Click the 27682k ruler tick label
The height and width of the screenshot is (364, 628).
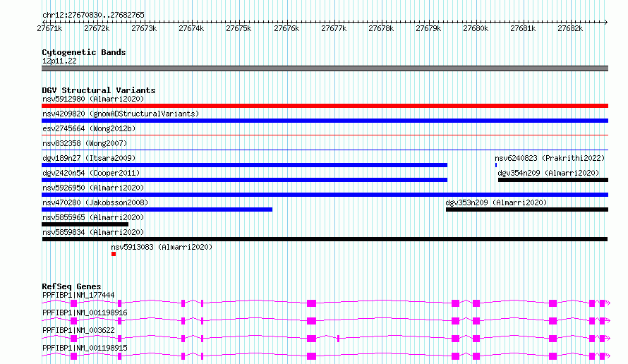tap(570, 28)
